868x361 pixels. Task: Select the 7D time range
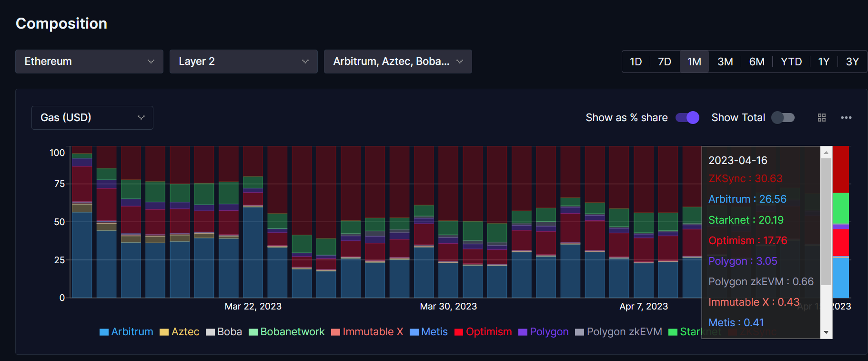[x=665, y=62]
